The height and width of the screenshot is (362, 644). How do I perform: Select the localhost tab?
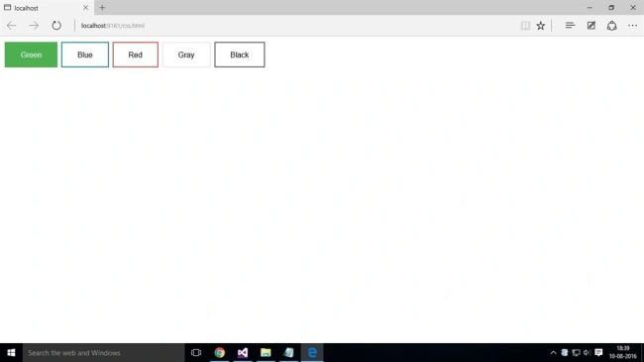pos(47,8)
